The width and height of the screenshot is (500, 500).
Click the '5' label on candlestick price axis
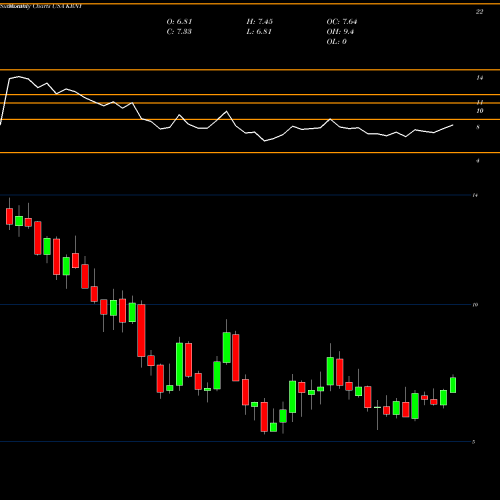coord(473,442)
